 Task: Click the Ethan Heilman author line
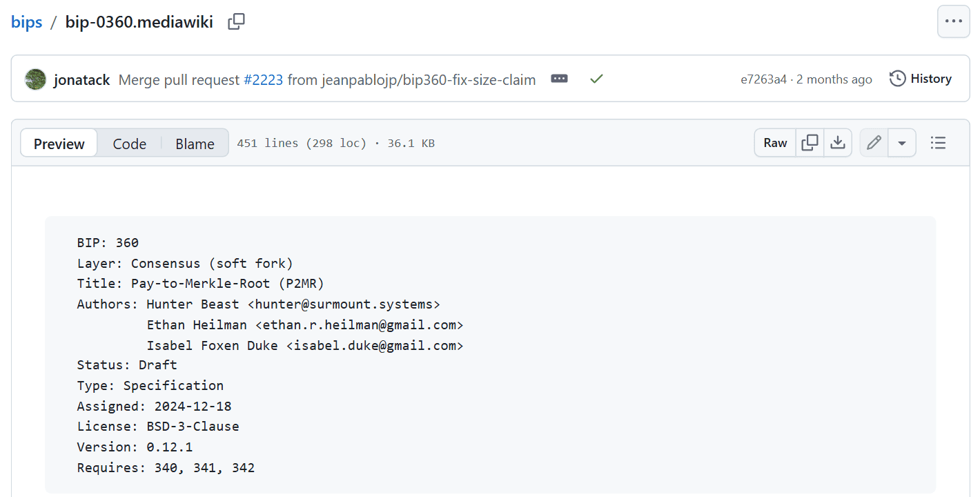pos(305,325)
